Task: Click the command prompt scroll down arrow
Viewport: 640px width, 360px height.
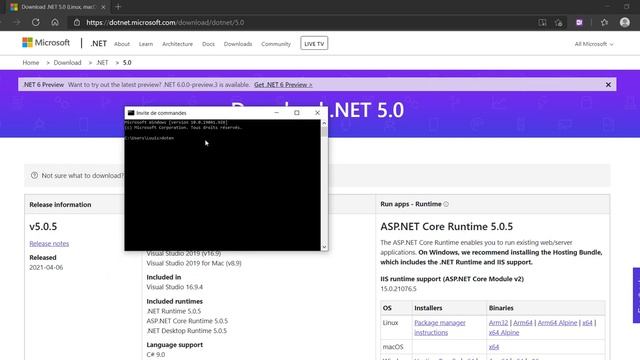Action: pos(324,247)
